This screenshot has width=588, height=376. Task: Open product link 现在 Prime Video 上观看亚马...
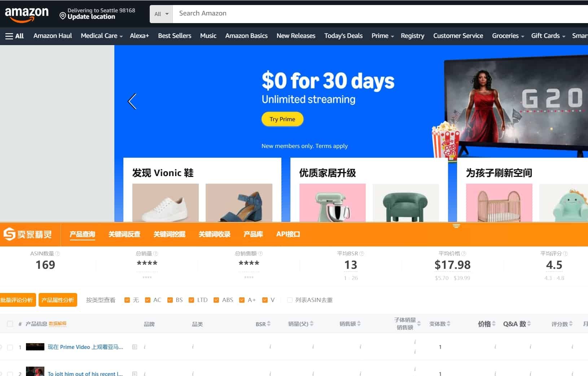(x=85, y=347)
